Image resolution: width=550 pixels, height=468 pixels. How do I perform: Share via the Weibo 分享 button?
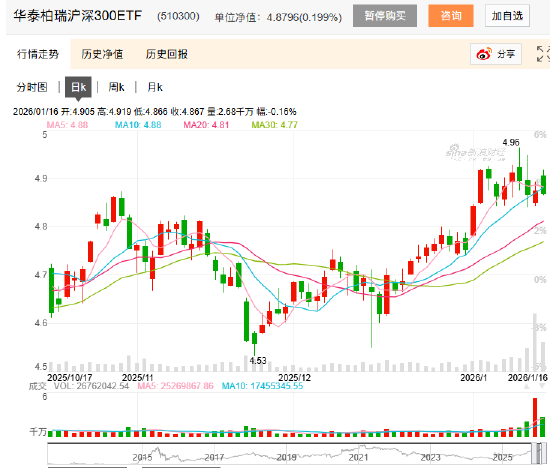click(496, 54)
